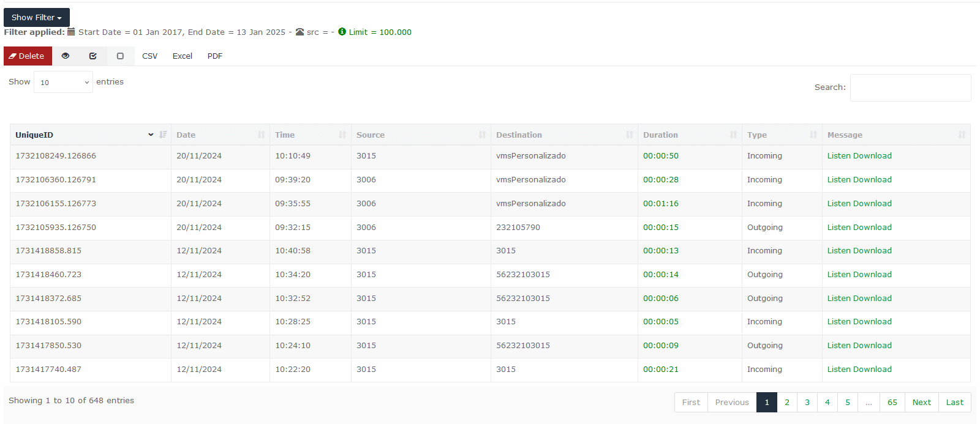Click the eye icon for column visibility
980x424 pixels.
pos(66,56)
